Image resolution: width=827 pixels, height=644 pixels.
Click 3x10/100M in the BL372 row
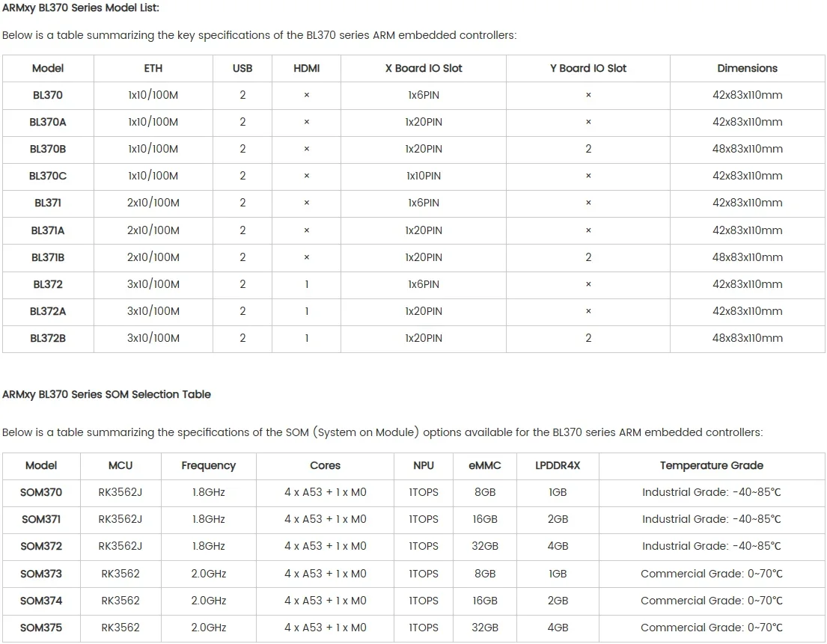pos(153,284)
